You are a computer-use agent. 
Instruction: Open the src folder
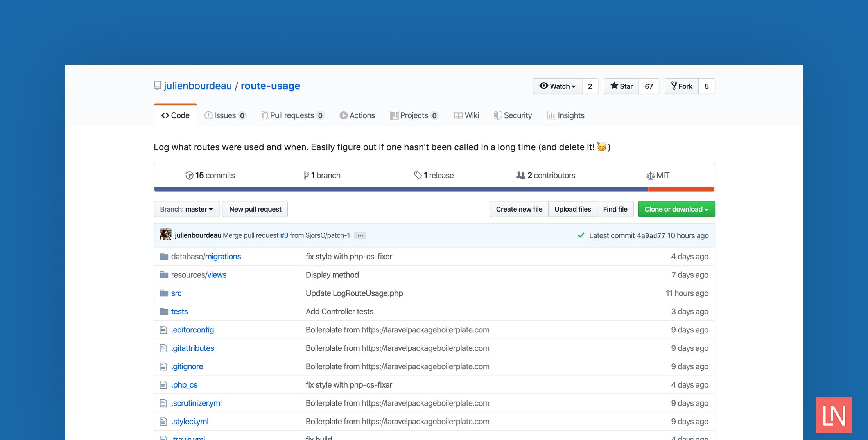176,293
